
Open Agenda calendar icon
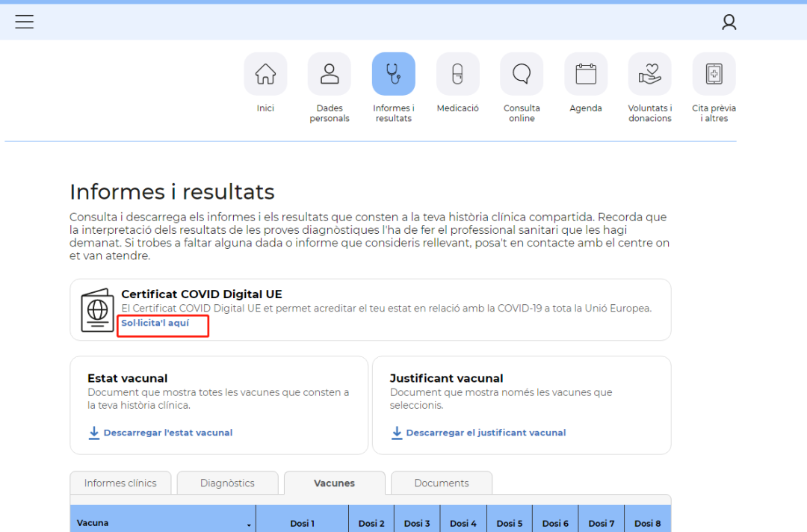tap(586, 74)
